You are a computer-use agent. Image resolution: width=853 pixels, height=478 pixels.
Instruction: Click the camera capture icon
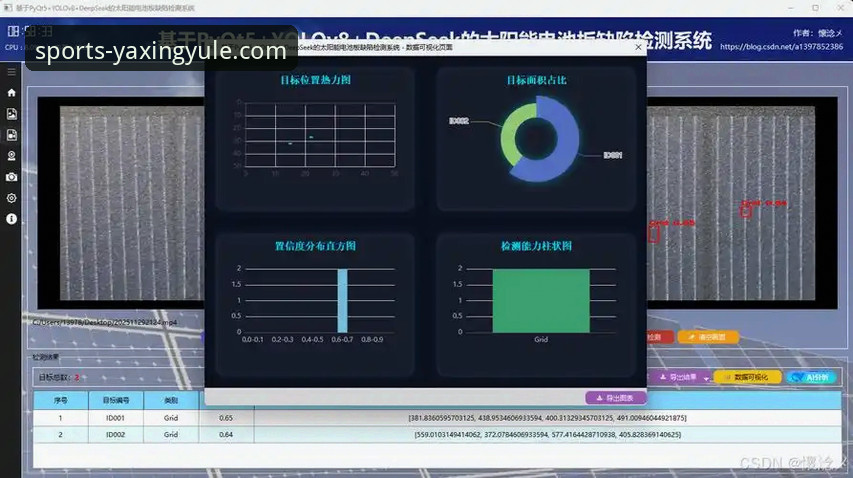tap(11, 177)
